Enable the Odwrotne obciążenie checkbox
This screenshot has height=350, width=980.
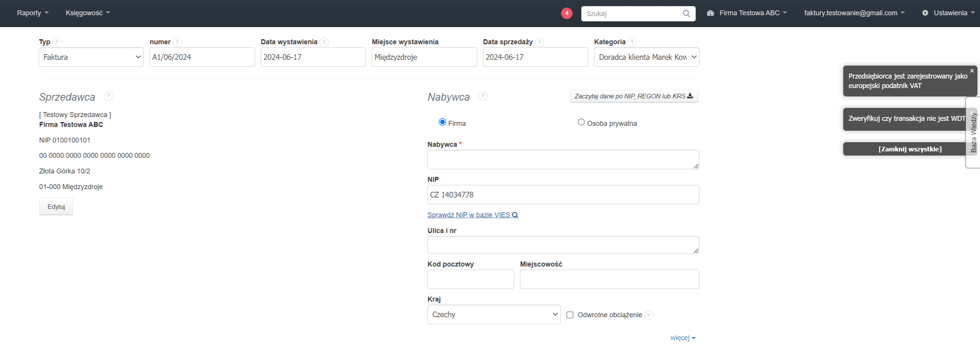(x=570, y=315)
